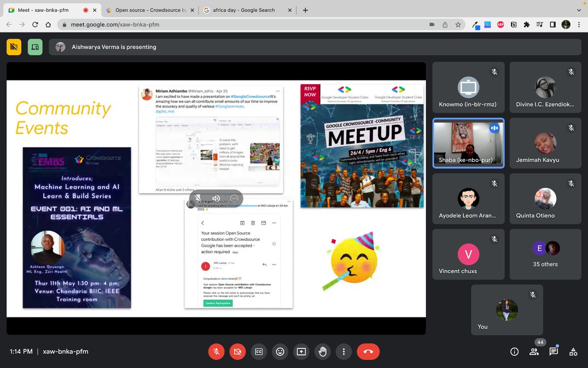Open meeting details info panel
The image size is (588, 368).
click(x=514, y=351)
